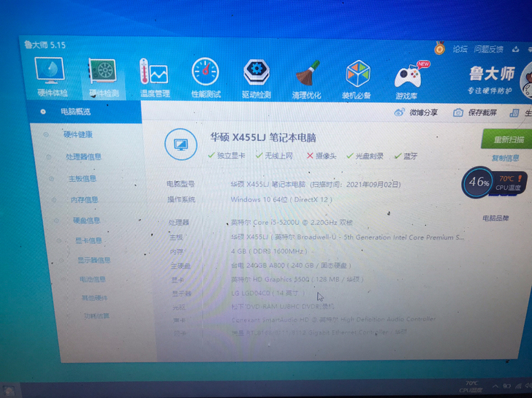The image size is (532, 398).
Task: Click taskbar 70℃ CPU温度 indicator
Action: pyautogui.click(x=471, y=387)
